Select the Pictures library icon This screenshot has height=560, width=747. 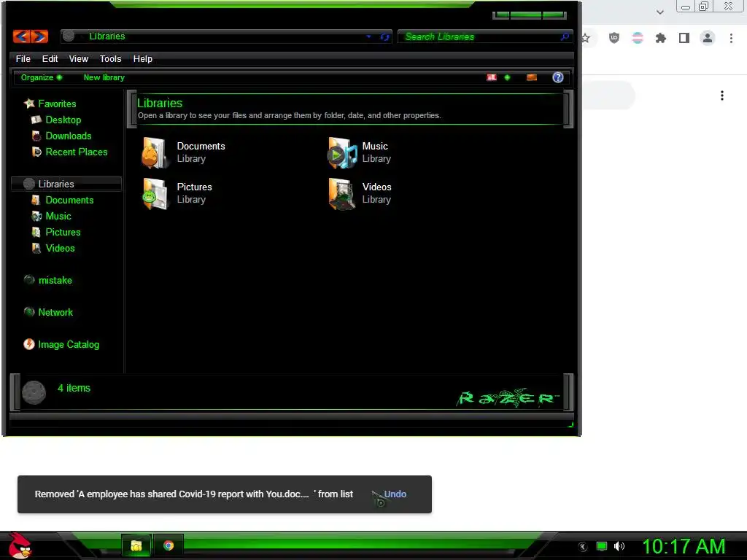click(x=155, y=194)
